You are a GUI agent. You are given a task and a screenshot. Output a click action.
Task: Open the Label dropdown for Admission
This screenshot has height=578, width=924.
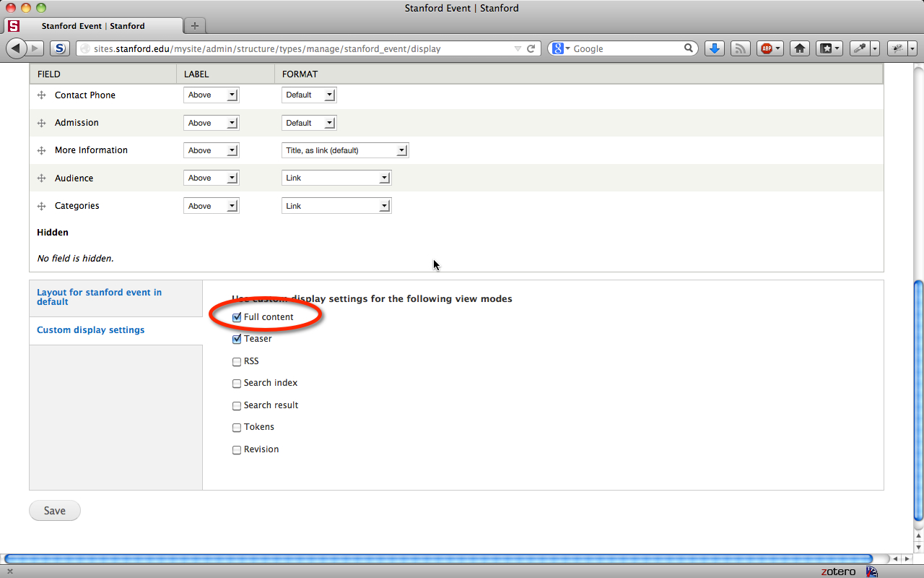[211, 123]
